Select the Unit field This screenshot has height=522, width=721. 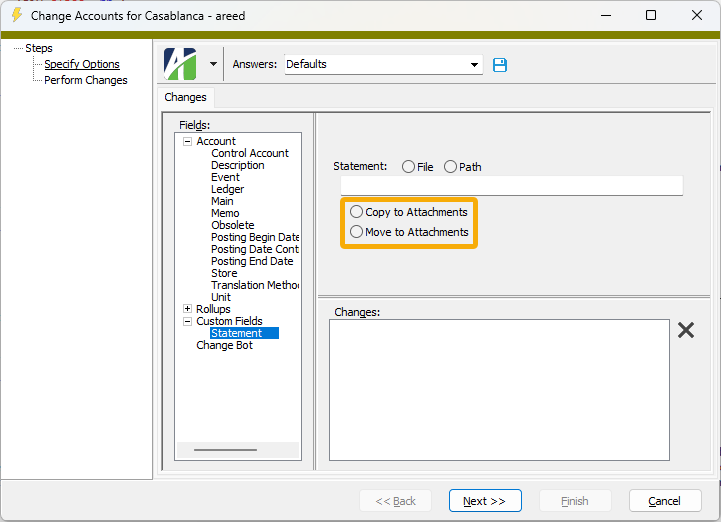(x=221, y=297)
